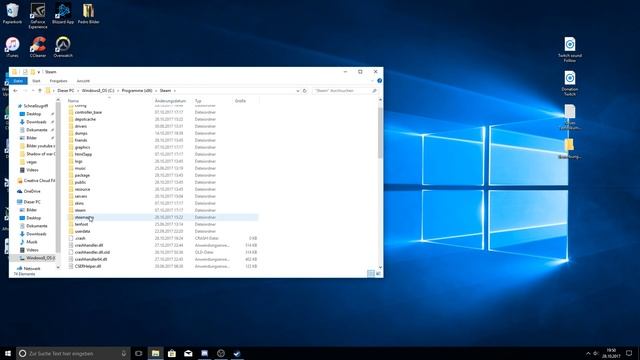Open the Ansicht ribbon tab
Viewport: 640px width, 360px height.
[83, 81]
